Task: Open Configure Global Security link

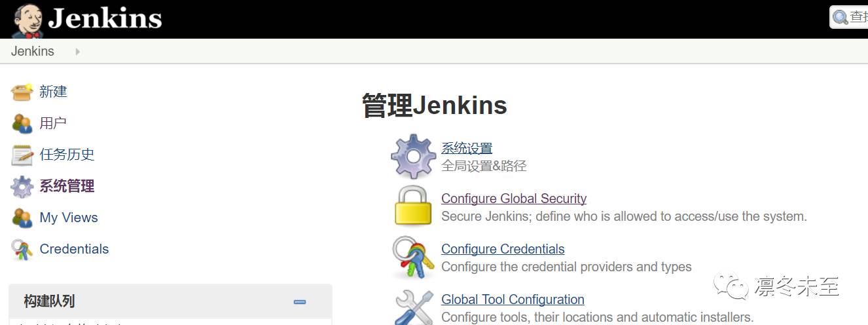Action: coord(514,199)
